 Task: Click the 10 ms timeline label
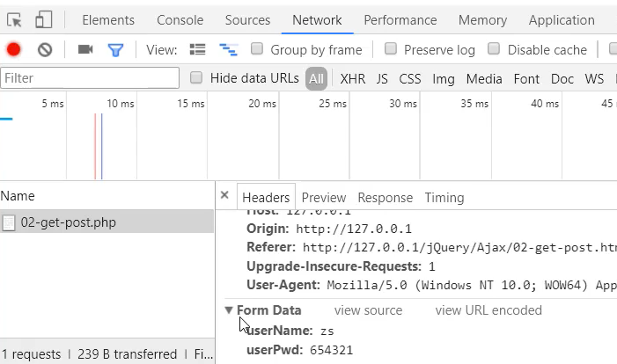121,104
